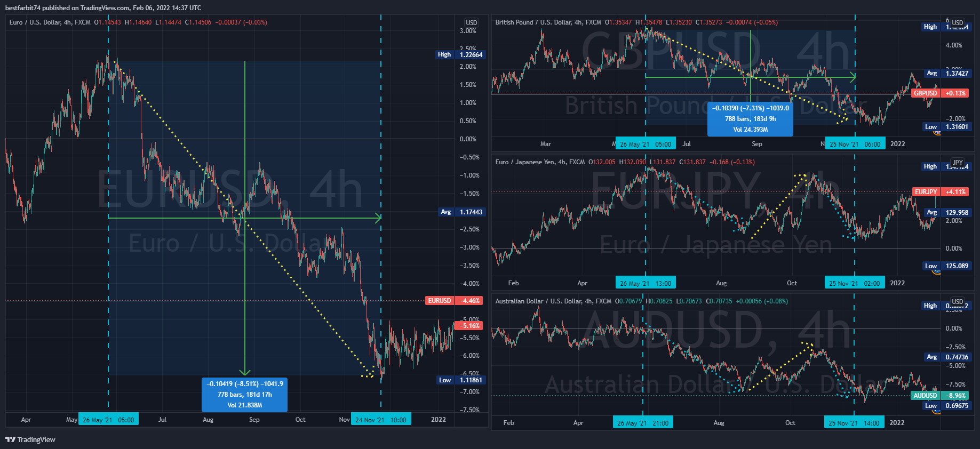The width and height of the screenshot is (980, 449).
Task: Select the EUR/USD measurement box showing −8.51%
Action: [x=245, y=395]
